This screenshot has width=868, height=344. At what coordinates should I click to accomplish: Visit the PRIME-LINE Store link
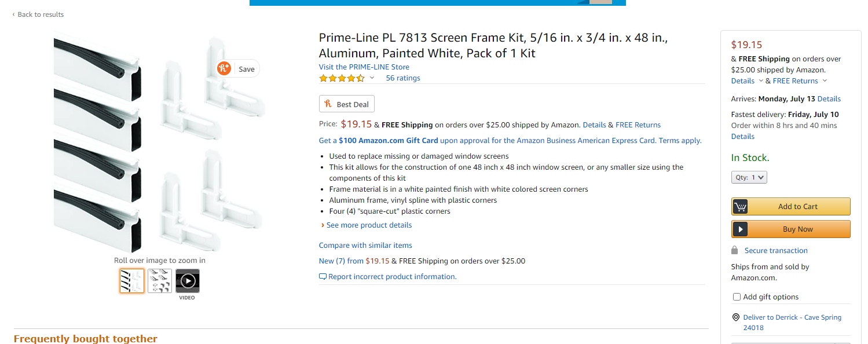tap(364, 67)
